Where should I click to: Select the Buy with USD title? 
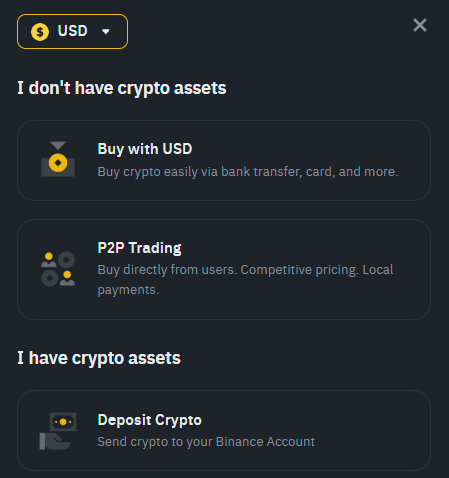click(x=145, y=149)
